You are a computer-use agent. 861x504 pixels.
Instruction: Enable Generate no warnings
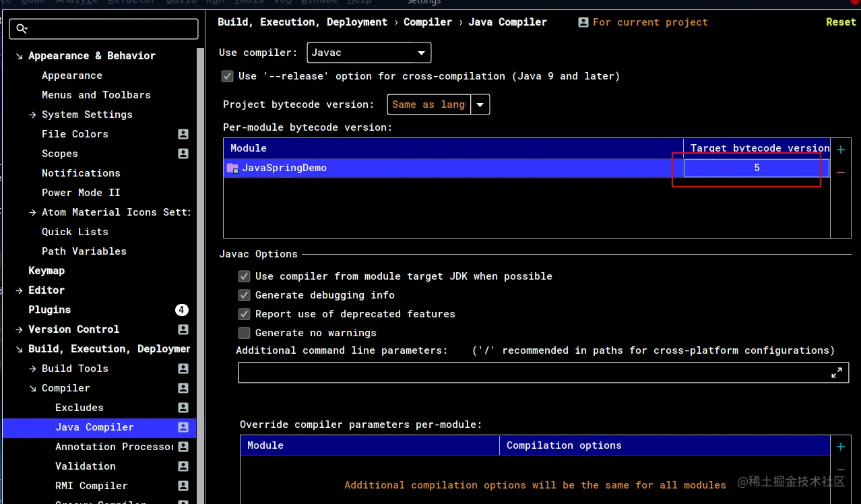(245, 333)
